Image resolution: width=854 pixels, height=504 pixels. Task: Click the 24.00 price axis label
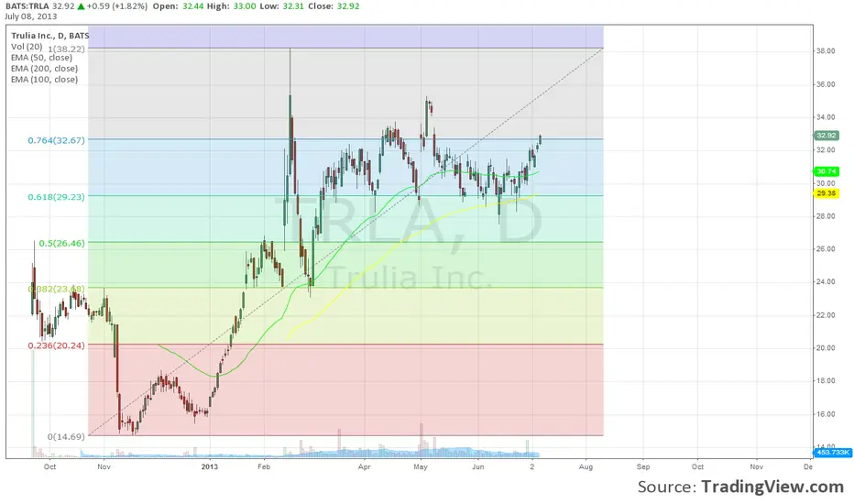pos(826,281)
